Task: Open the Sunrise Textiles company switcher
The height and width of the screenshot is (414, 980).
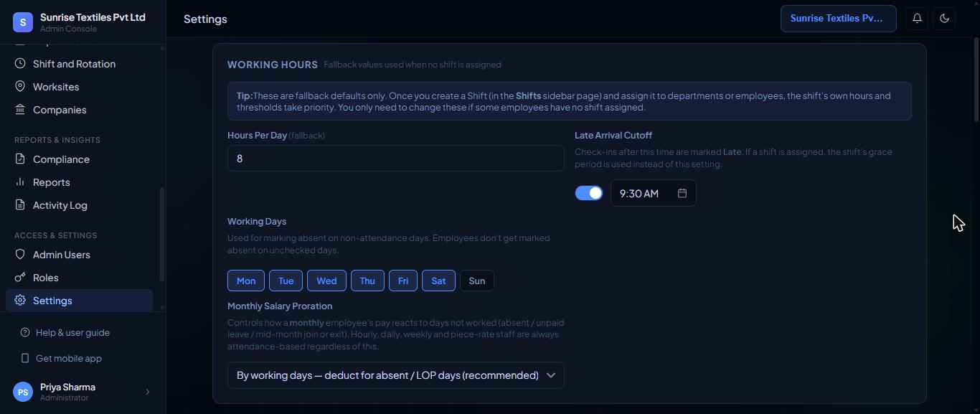Action: pyautogui.click(x=839, y=19)
